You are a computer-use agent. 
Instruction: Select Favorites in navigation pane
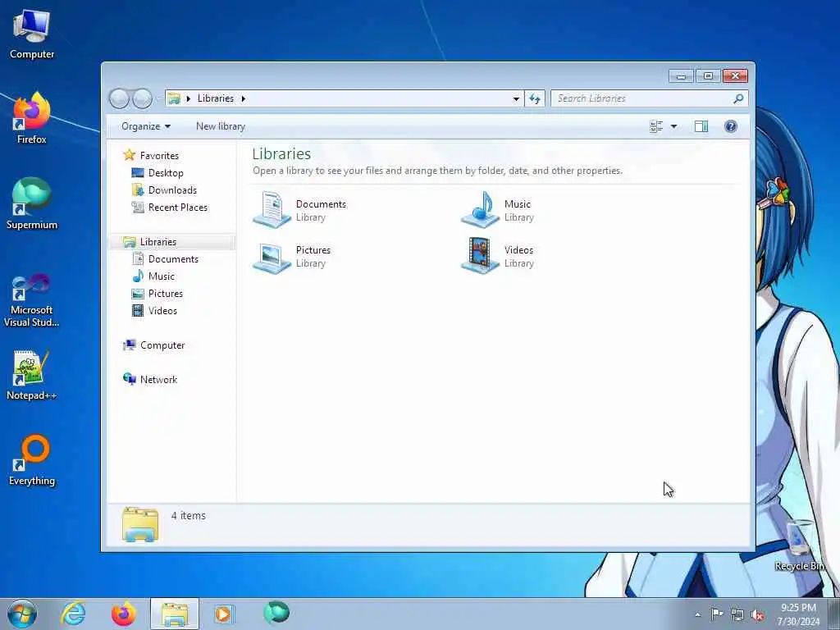click(159, 155)
